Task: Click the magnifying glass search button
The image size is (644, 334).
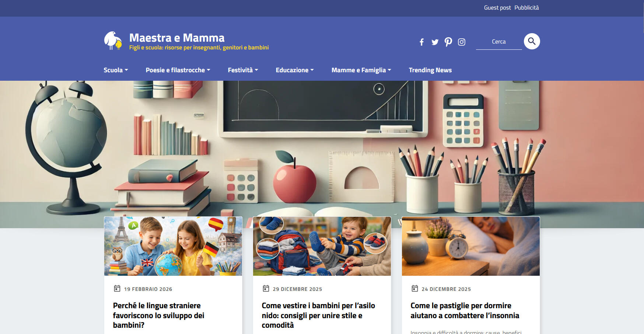Action: click(532, 41)
